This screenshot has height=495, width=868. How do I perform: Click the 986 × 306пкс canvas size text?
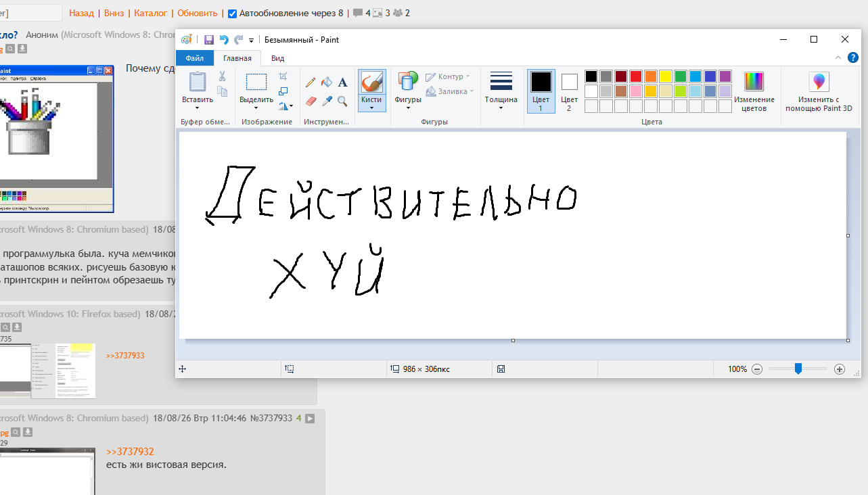[x=426, y=369]
